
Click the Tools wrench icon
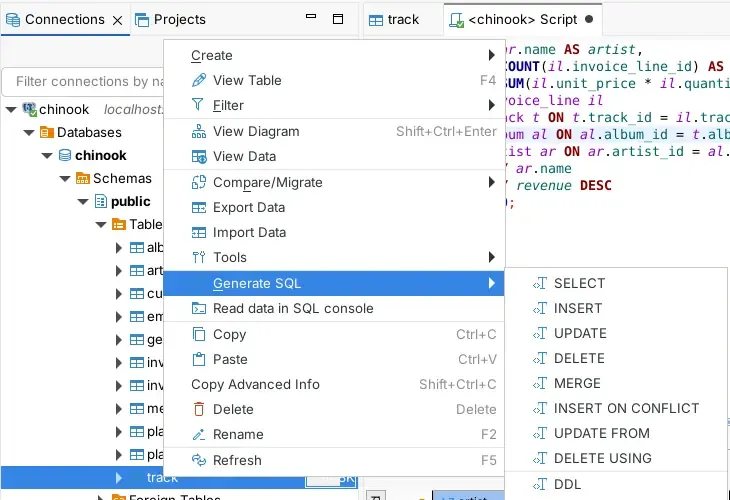tap(199, 257)
